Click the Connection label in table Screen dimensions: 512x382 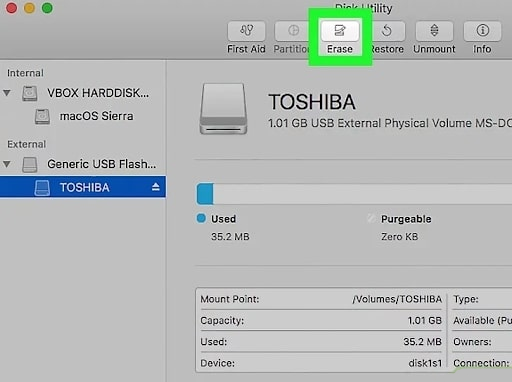[481, 363]
